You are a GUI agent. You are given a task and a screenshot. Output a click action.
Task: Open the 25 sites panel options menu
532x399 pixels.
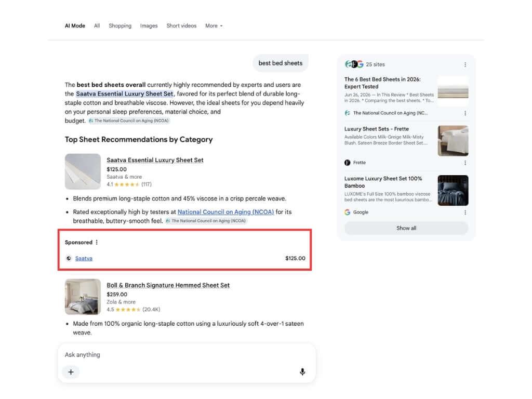click(x=465, y=64)
